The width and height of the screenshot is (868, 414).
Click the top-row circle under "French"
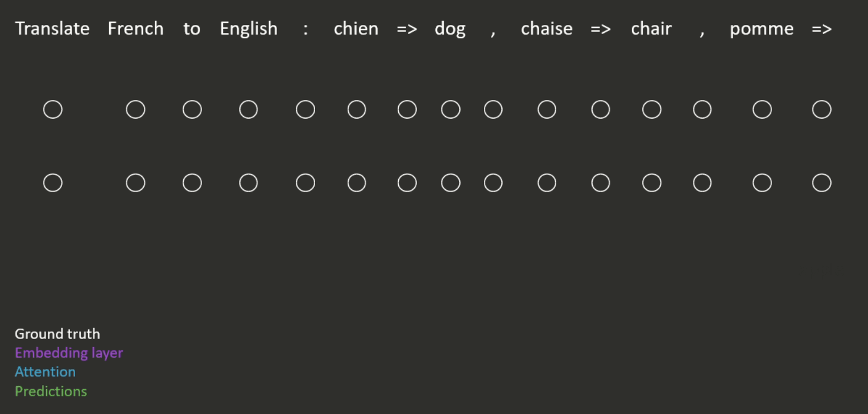[x=135, y=109]
